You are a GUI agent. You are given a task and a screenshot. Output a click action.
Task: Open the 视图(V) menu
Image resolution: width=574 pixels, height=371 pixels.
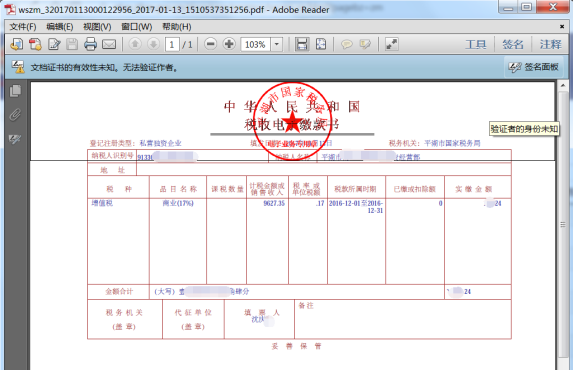(x=97, y=27)
